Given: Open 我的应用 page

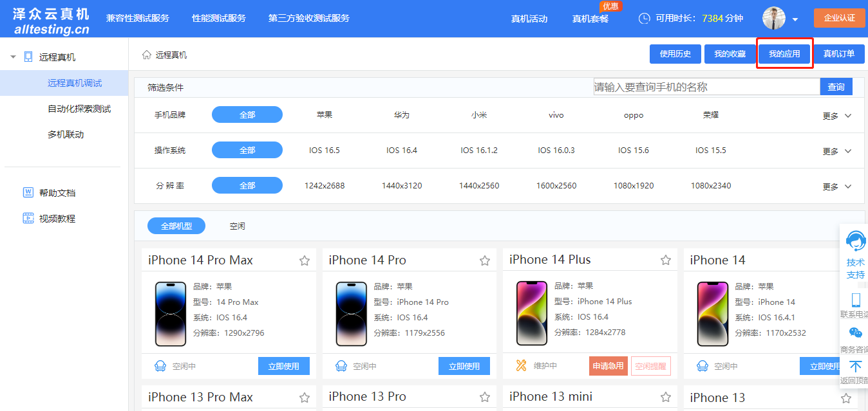Looking at the screenshot, I should pos(784,54).
